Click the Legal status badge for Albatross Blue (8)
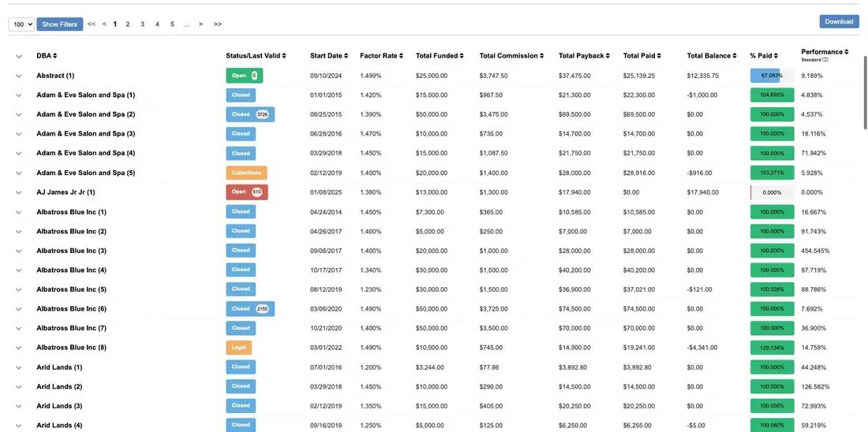Viewport: 868px width, 432px height. (238, 348)
